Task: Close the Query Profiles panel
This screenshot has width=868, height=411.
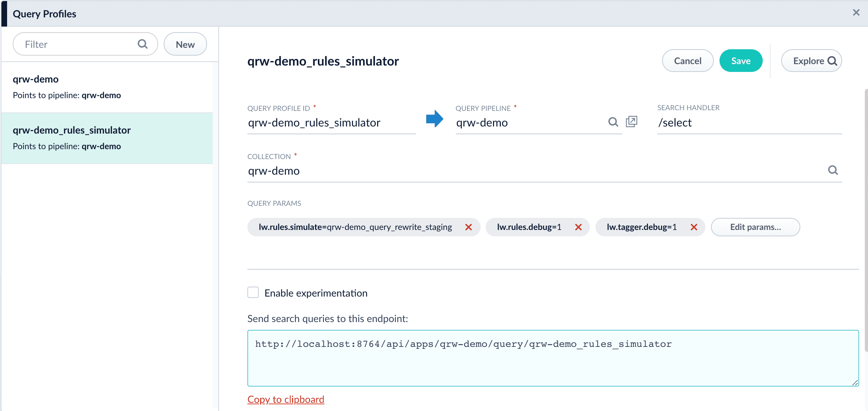Action: coord(856,13)
